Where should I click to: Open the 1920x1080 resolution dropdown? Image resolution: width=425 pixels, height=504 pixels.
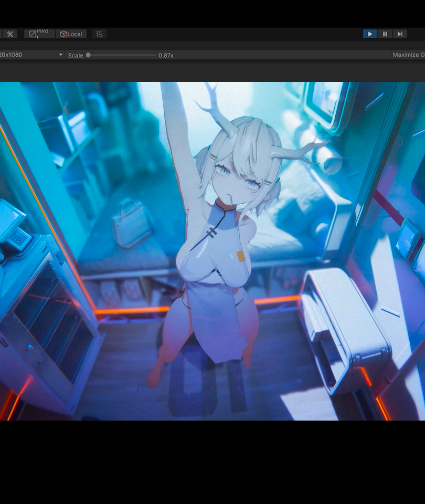coord(31,55)
